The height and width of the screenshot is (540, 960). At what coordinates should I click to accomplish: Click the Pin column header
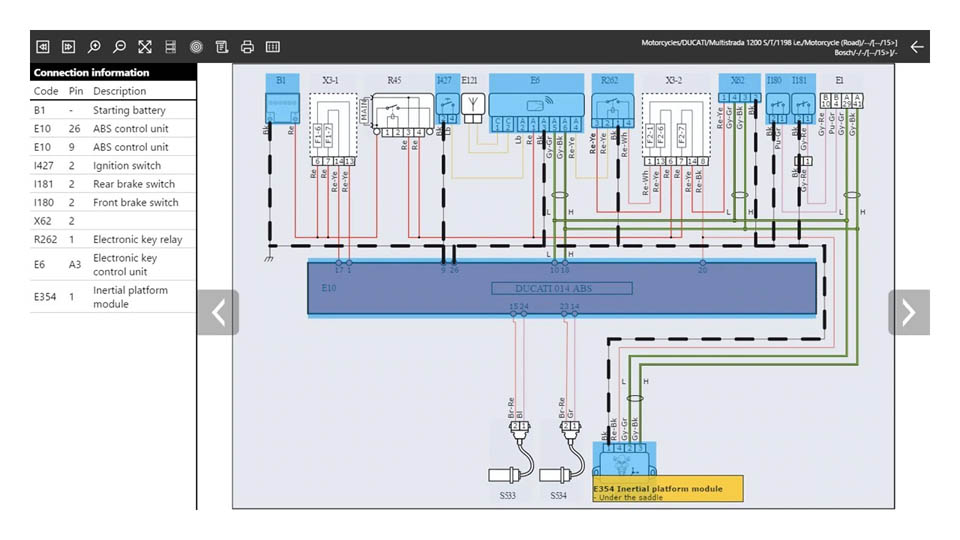click(76, 91)
